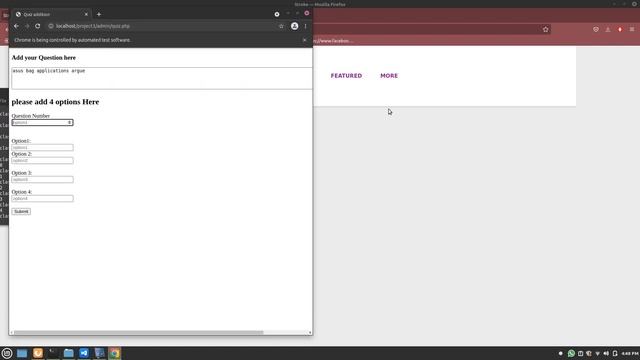Viewport: 640px width, 360px height.
Task: Open a new Chrome tab
Action: coord(99,14)
